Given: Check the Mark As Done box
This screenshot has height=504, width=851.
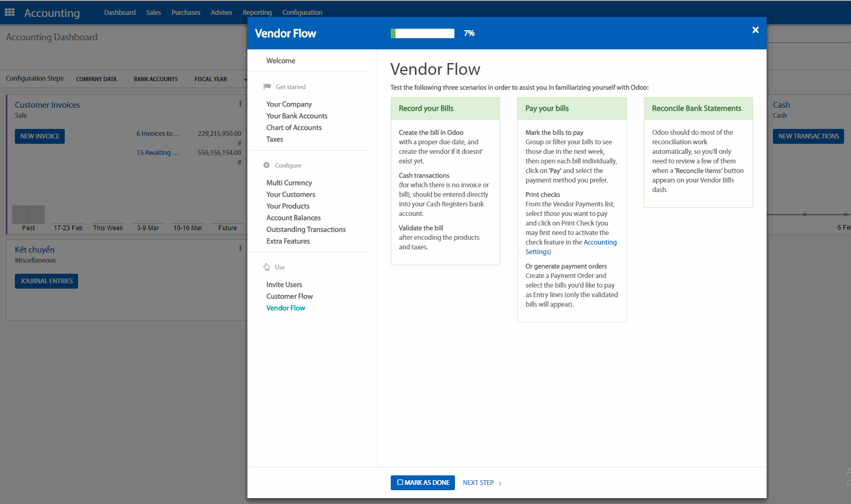Looking at the screenshot, I should coord(400,482).
